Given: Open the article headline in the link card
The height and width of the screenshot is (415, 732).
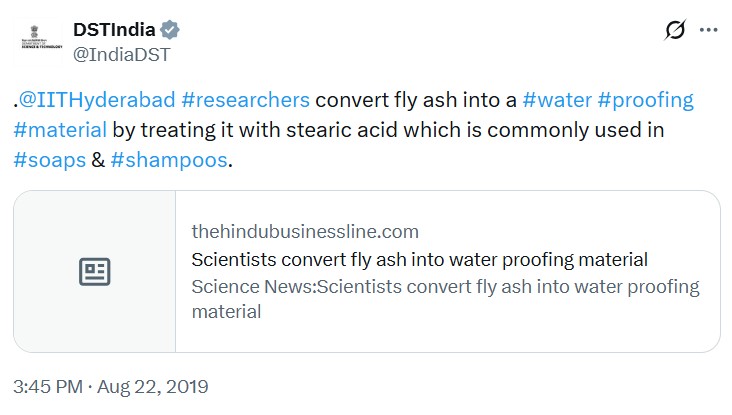Looking at the screenshot, I should [419, 260].
